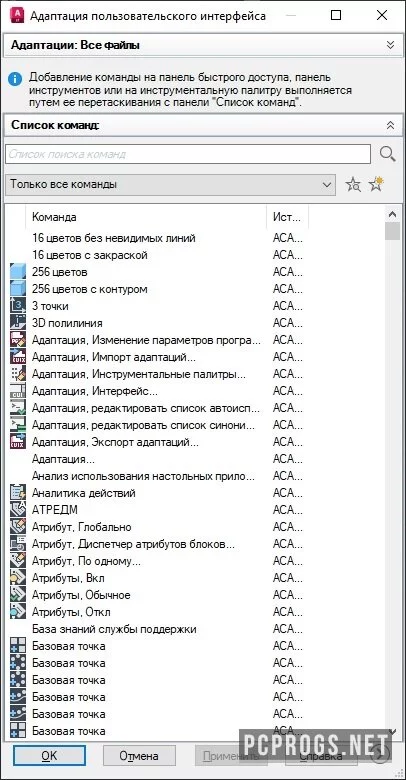Select the АТРЕДМ row text
The width and height of the screenshot is (406, 780).
tap(55, 510)
